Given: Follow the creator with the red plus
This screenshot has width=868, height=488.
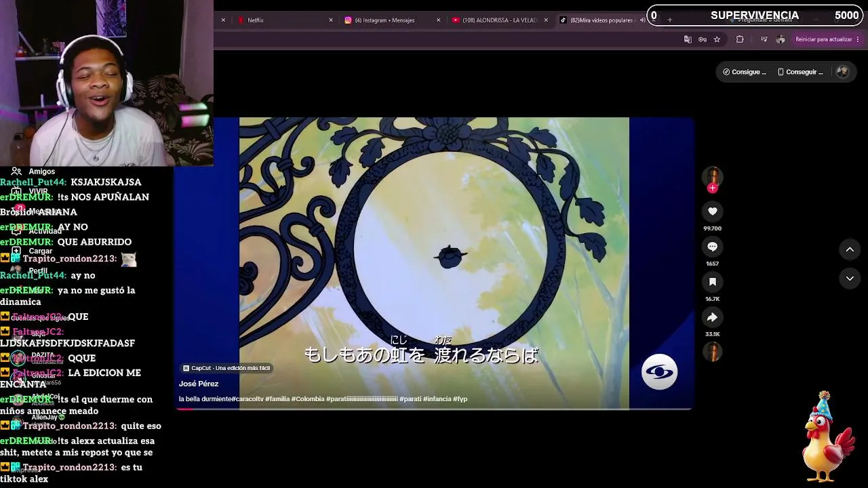Looking at the screenshot, I should tap(712, 188).
